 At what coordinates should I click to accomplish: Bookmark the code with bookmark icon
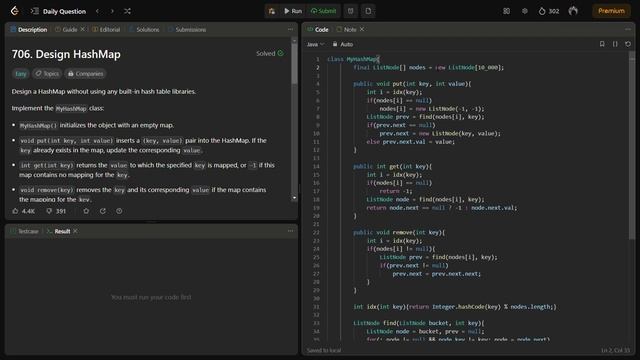pos(602,44)
